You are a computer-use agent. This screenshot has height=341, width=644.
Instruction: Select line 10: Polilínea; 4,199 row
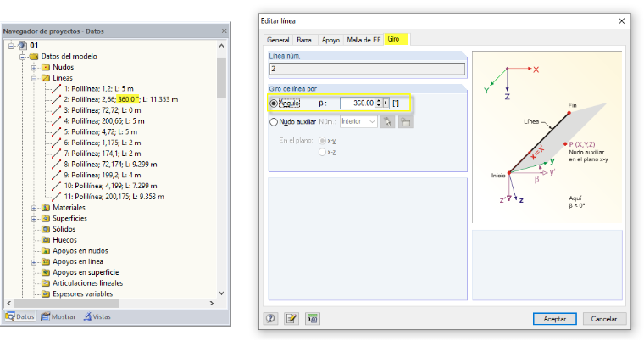pyautogui.click(x=105, y=186)
